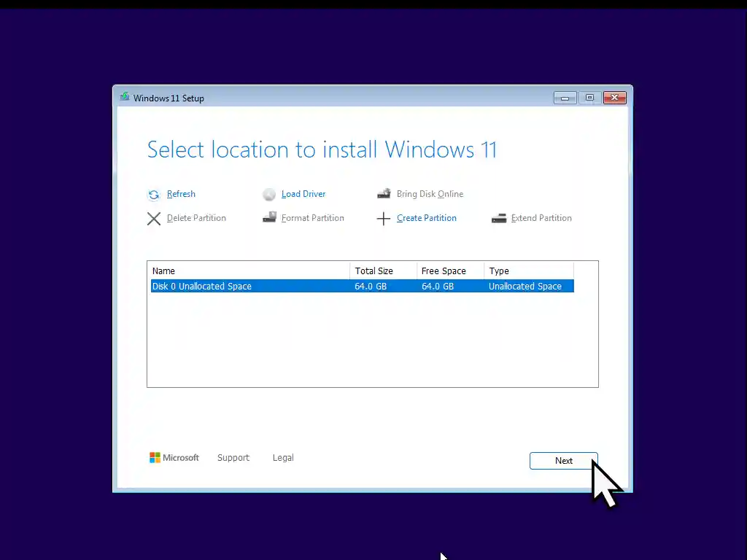747x560 pixels.
Task: Click the Create Partition plus icon
Action: 384,219
